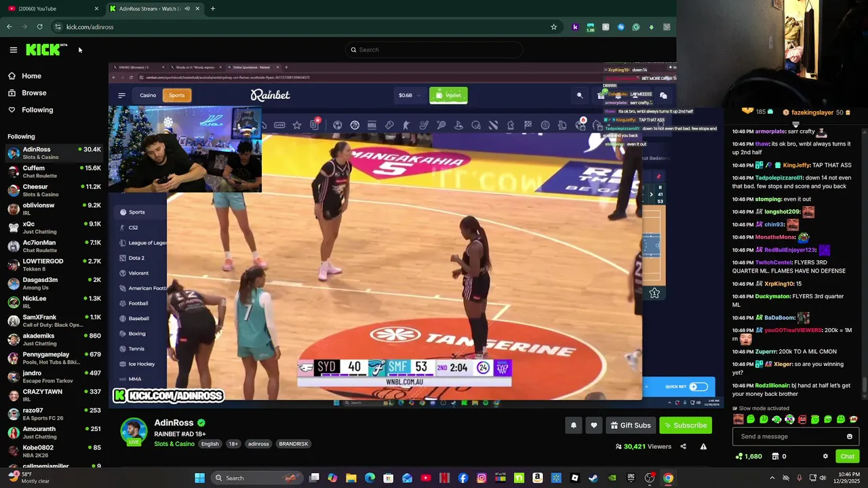The height and width of the screenshot is (488, 868).
Task: Toggle the Quick Bet switch
Action: point(698,386)
